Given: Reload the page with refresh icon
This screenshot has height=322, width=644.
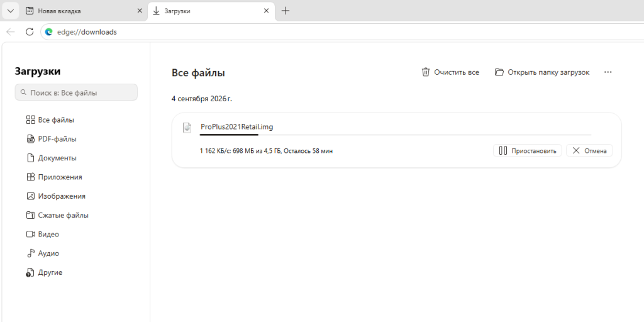Looking at the screenshot, I should point(30,32).
